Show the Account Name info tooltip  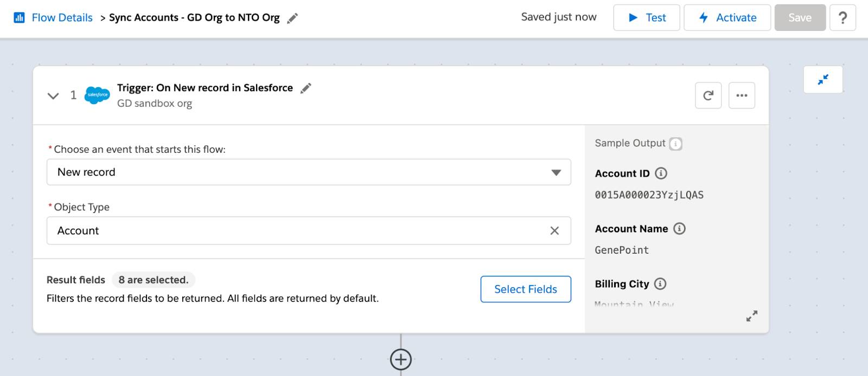[x=679, y=229]
